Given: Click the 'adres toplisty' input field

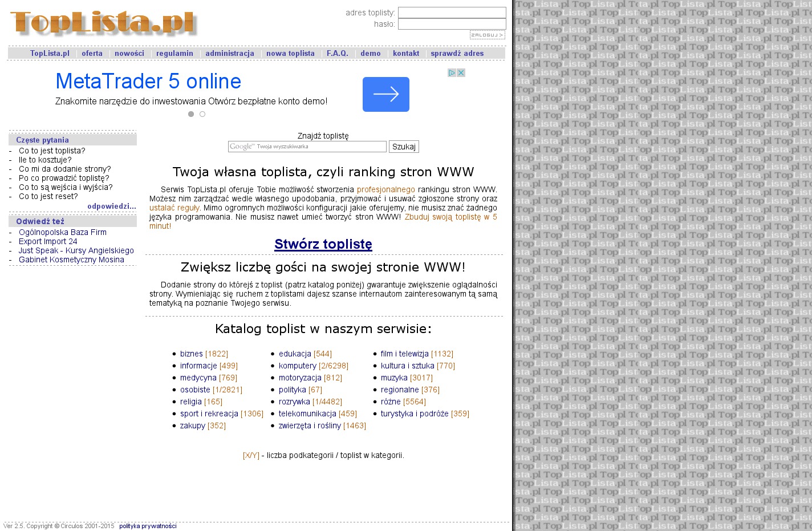Looking at the screenshot, I should click(452, 13).
